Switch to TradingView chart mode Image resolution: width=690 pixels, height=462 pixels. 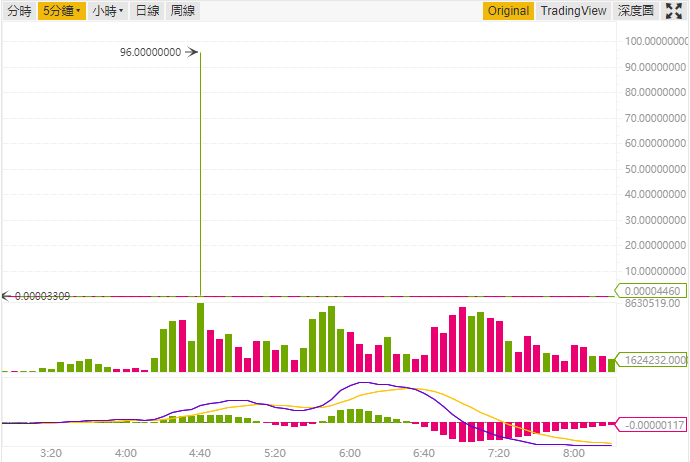[573, 11]
